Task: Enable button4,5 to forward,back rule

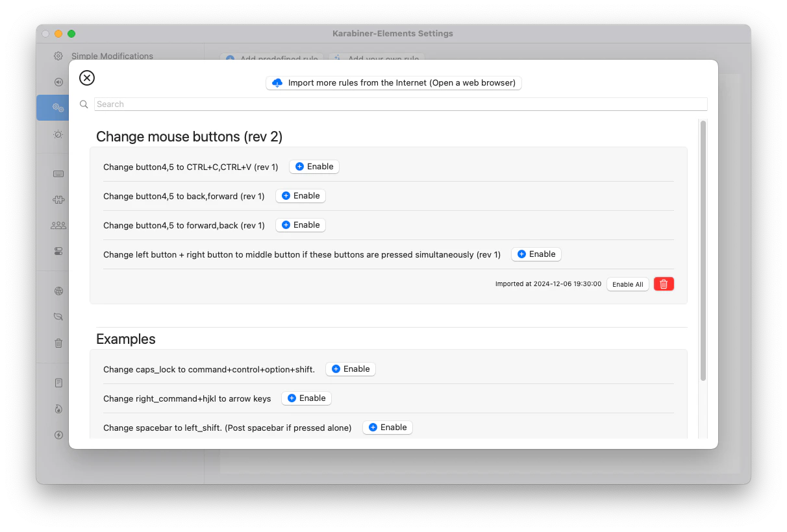Action: tap(301, 225)
